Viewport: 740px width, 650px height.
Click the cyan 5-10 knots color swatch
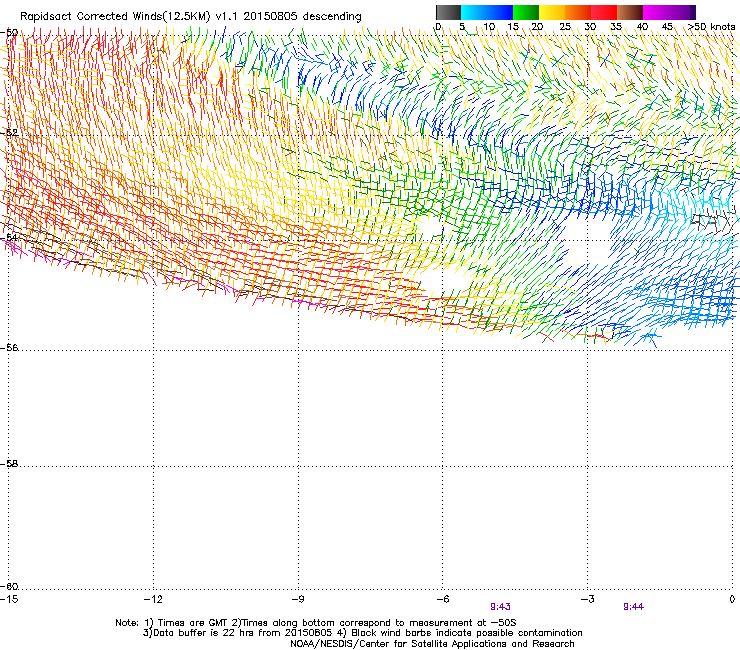tap(474, 12)
